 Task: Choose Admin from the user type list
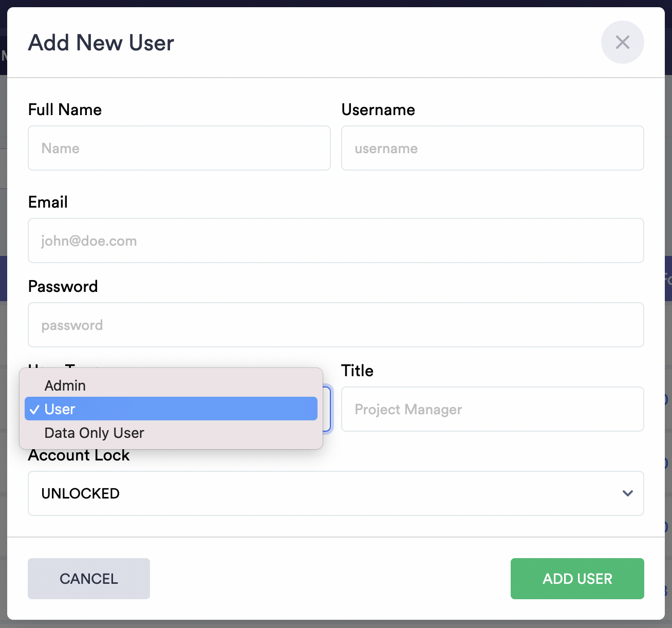65,385
